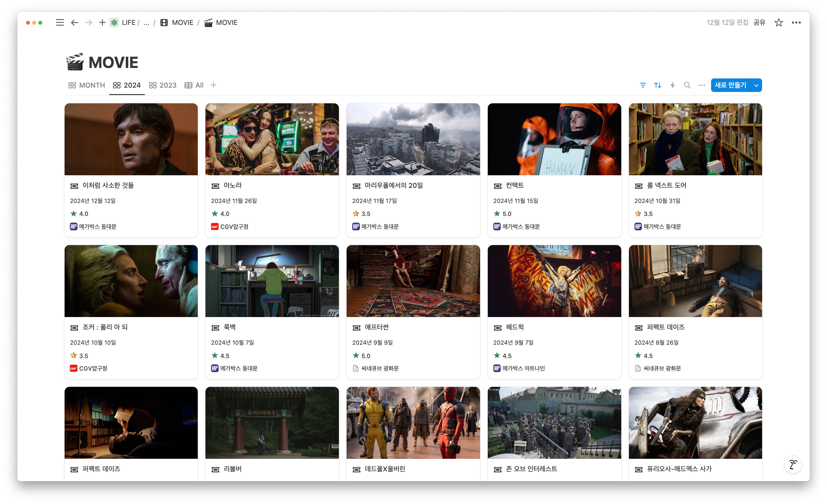Open the filter icon in database toolbar
The width and height of the screenshot is (827, 504).
tap(643, 85)
